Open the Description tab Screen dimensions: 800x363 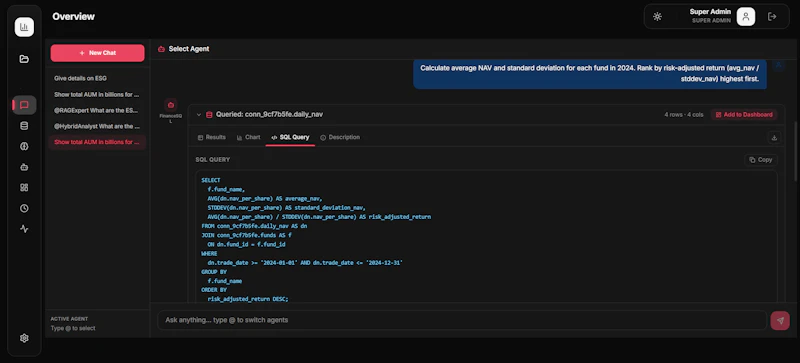(x=340, y=137)
